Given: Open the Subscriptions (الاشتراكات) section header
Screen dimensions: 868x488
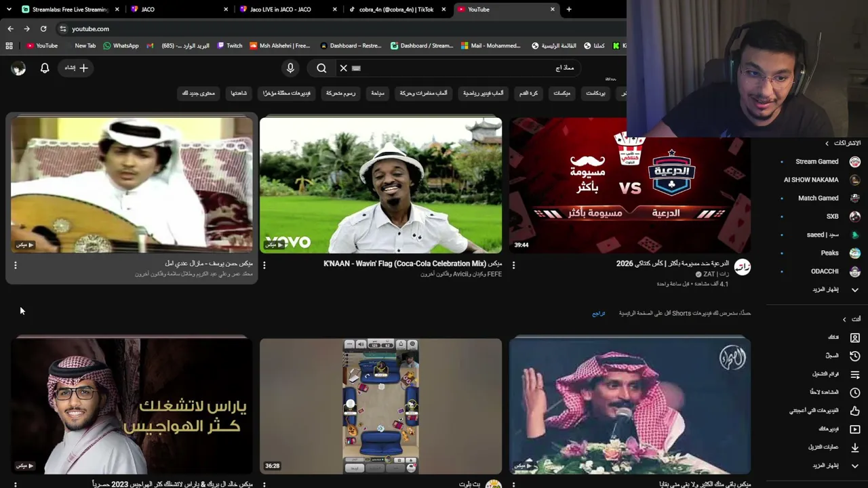Looking at the screenshot, I should pyautogui.click(x=843, y=143).
